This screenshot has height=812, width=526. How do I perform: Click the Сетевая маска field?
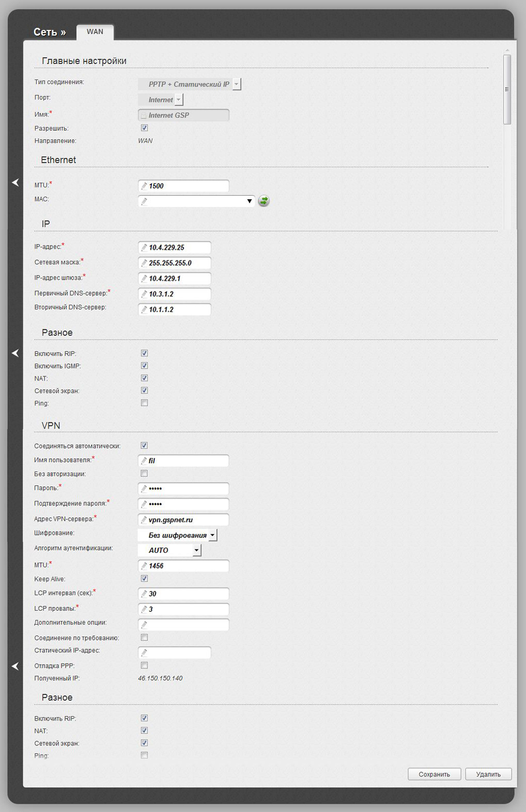tap(175, 263)
